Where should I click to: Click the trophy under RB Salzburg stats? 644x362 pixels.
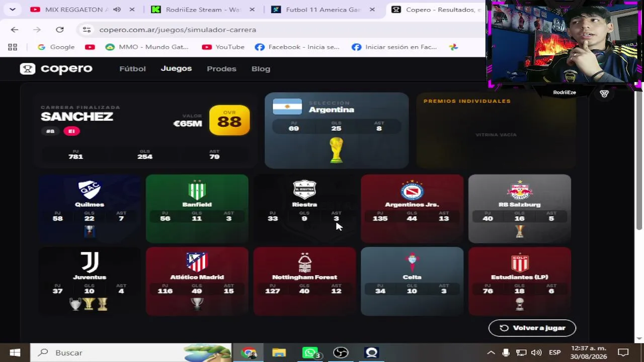coord(520,231)
